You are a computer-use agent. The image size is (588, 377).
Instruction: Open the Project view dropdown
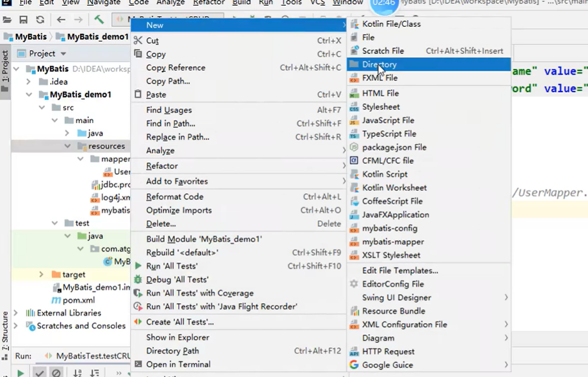click(x=63, y=53)
